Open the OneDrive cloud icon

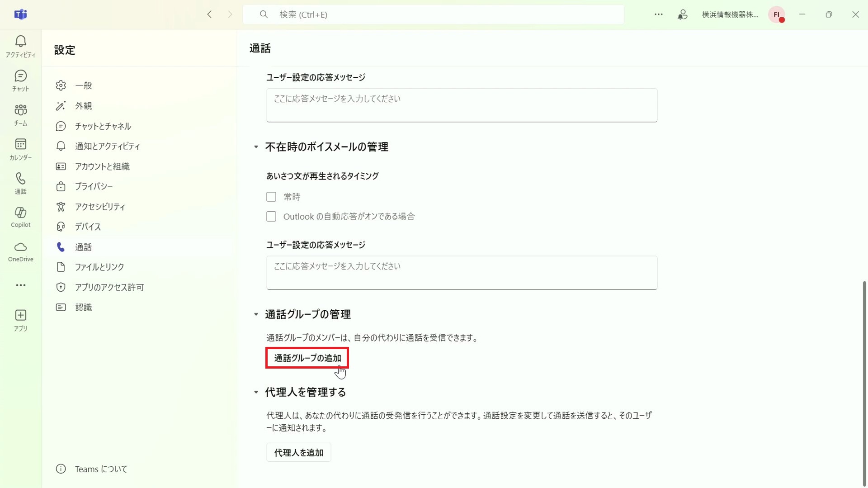[20, 252]
